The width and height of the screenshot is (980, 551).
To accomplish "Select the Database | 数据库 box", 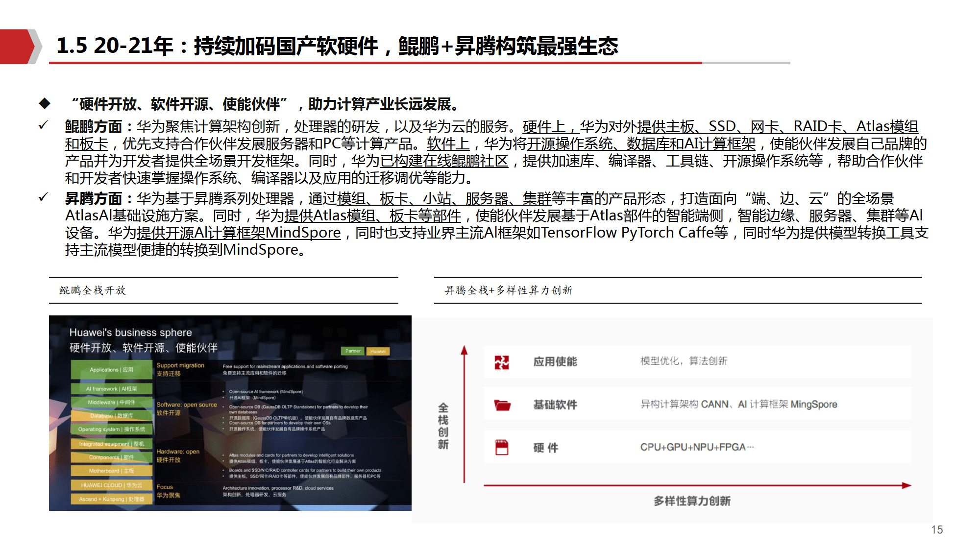I will [111, 416].
